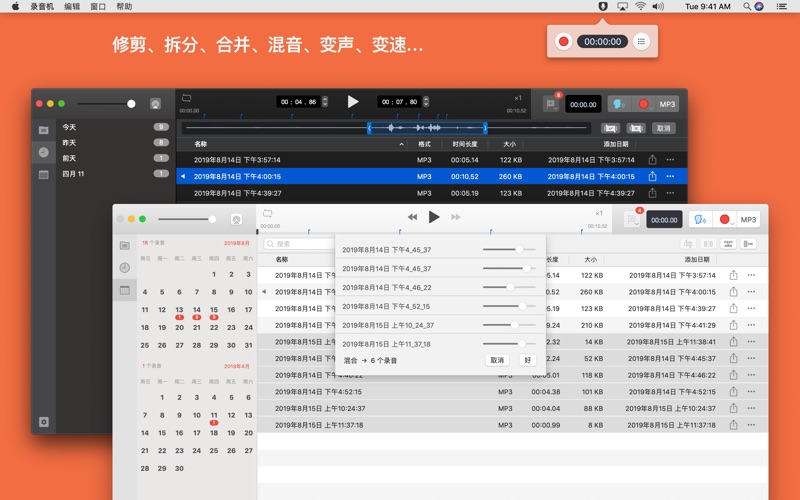
Task: Click 好 to confirm mixing
Action: 528,360
